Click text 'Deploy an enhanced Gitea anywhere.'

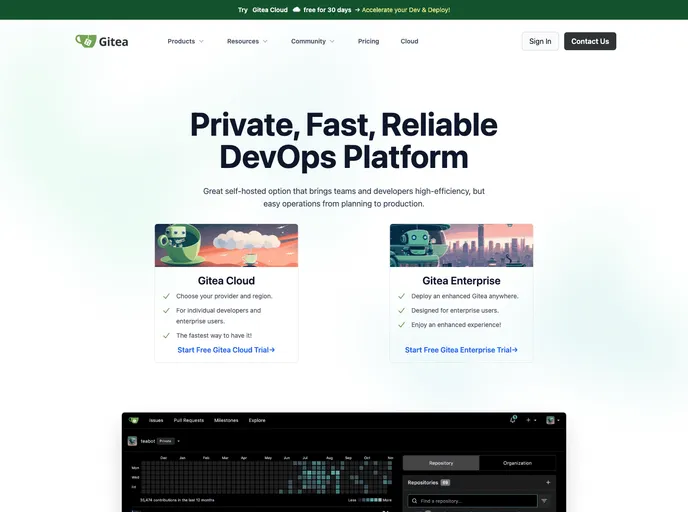[x=465, y=296]
